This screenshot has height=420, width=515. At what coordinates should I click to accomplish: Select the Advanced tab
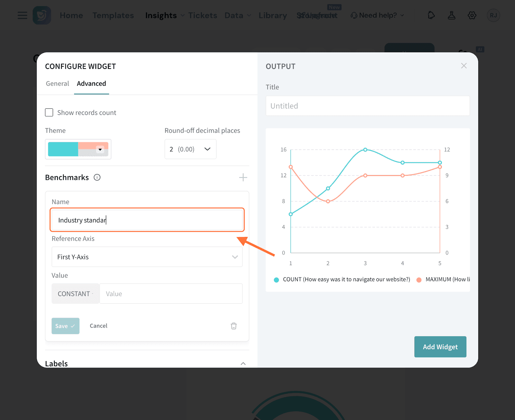[x=91, y=84]
